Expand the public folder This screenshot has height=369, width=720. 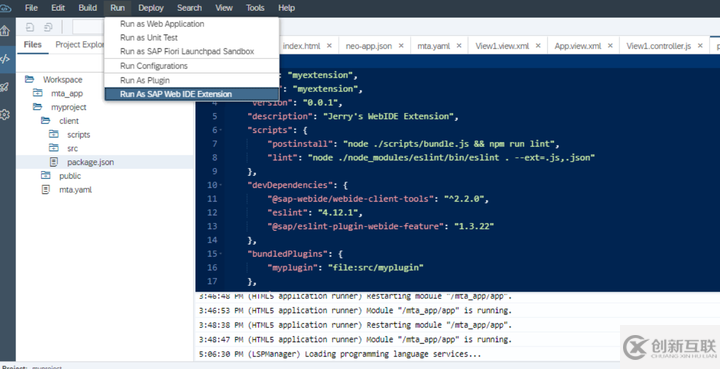45,176
